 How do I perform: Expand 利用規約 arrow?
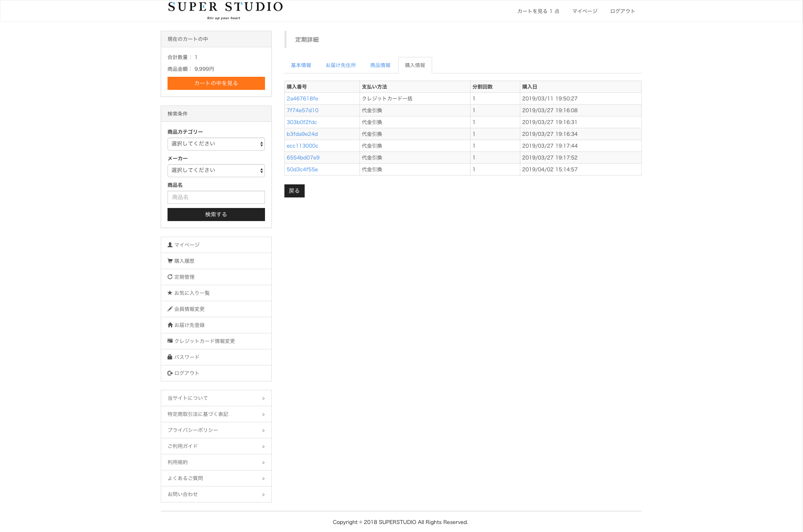[x=263, y=462]
